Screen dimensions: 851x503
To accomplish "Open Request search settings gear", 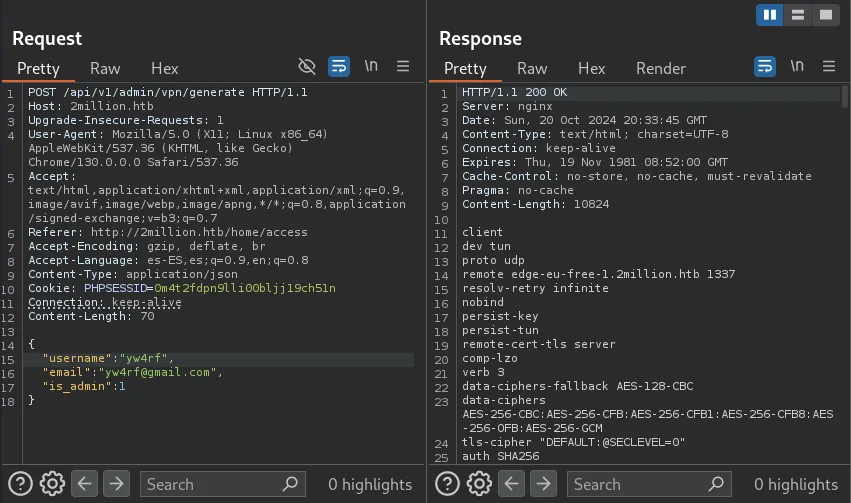I will [52, 484].
